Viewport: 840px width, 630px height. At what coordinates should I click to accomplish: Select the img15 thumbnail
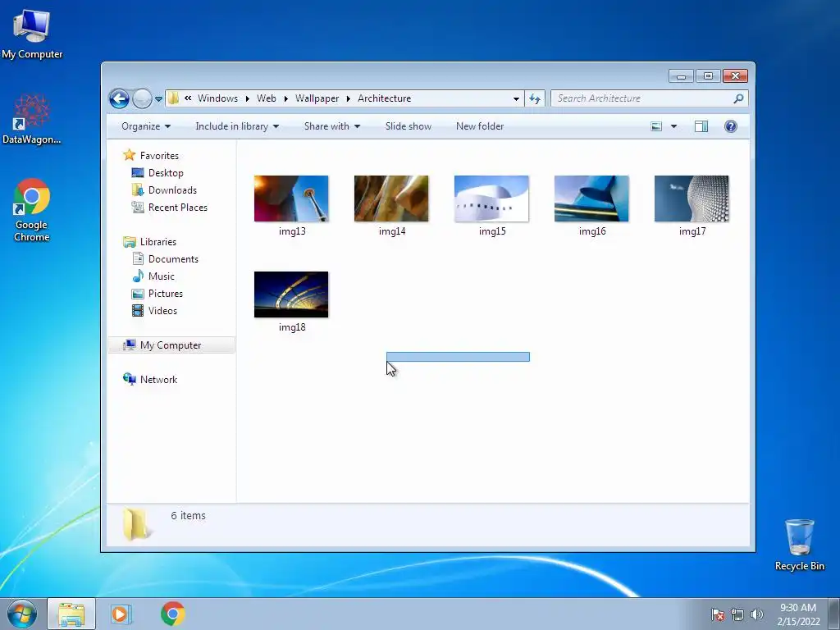click(x=492, y=199)
